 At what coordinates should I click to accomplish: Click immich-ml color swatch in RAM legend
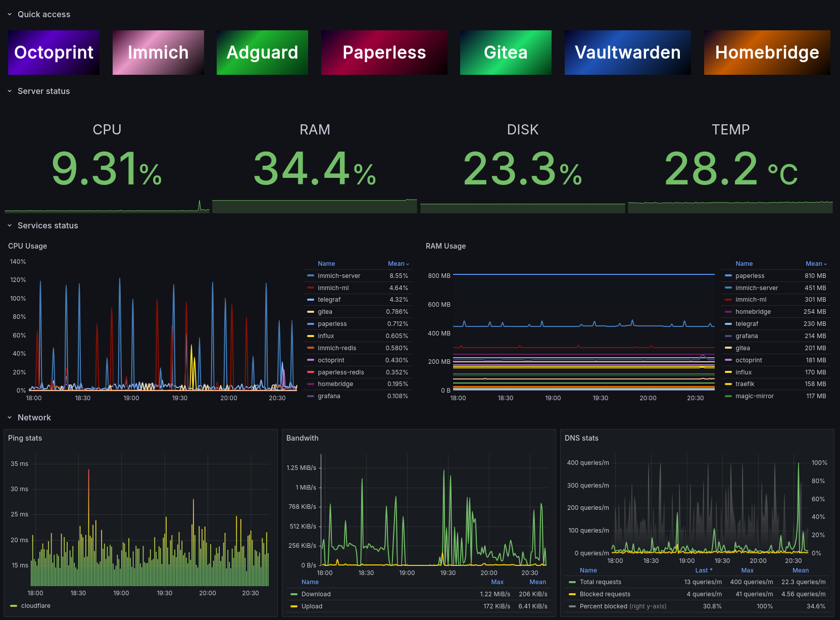tap(728, 300)
